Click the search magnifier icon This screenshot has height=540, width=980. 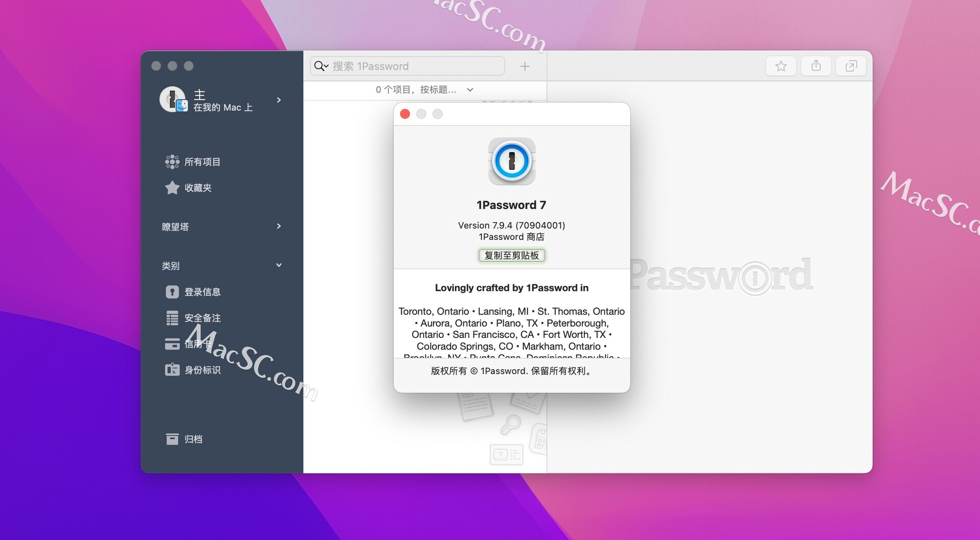click(321, 66)
